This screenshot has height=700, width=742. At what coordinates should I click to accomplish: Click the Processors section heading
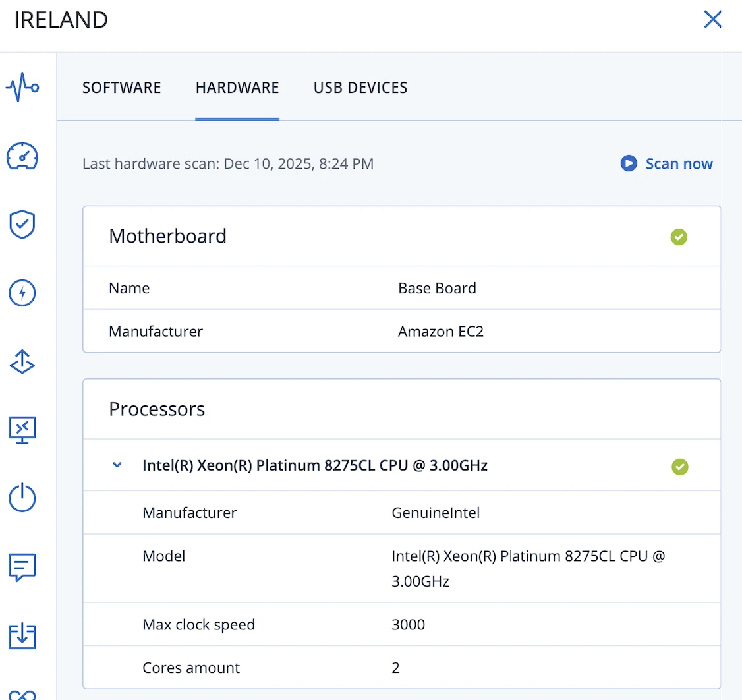pos(157,409)
